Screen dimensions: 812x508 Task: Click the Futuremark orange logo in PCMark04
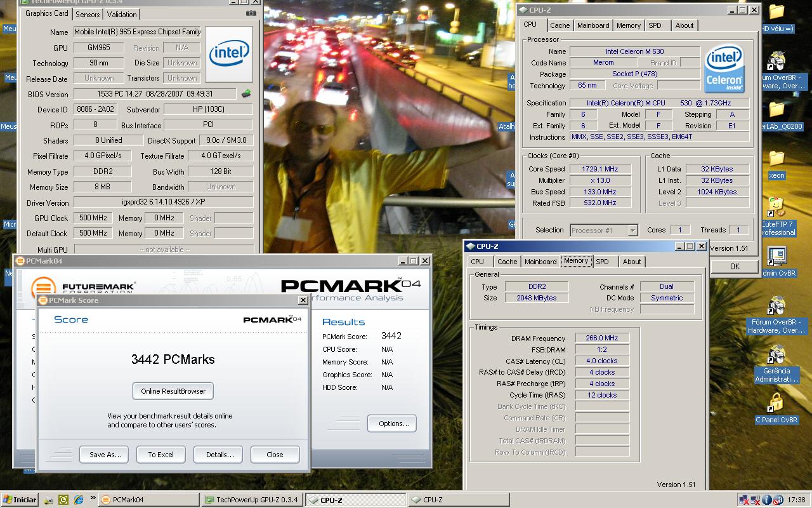tap(44, 288)
